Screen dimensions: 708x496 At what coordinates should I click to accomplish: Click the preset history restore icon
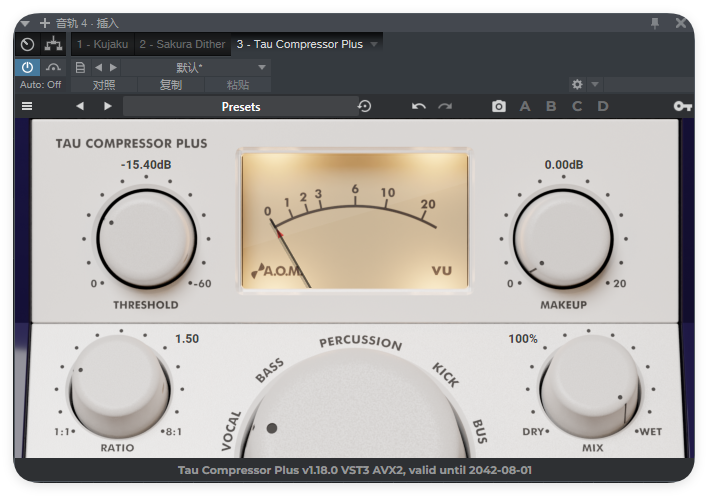coord(365,106)
